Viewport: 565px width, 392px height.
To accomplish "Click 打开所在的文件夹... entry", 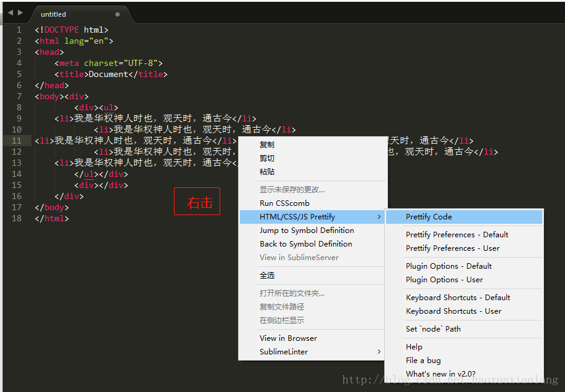I will coord(313,293).
